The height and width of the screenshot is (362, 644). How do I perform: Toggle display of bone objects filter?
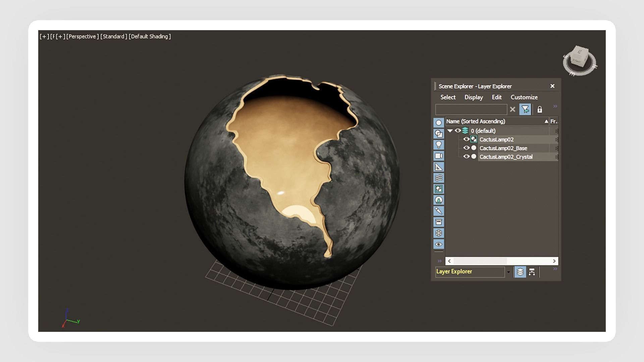coord(438,211)
